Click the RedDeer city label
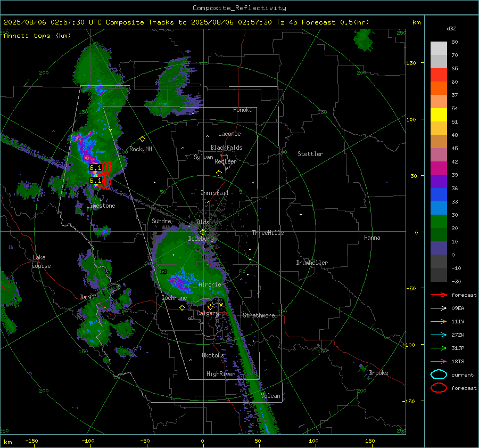This screenshot has height=448, width=479. 226,161
